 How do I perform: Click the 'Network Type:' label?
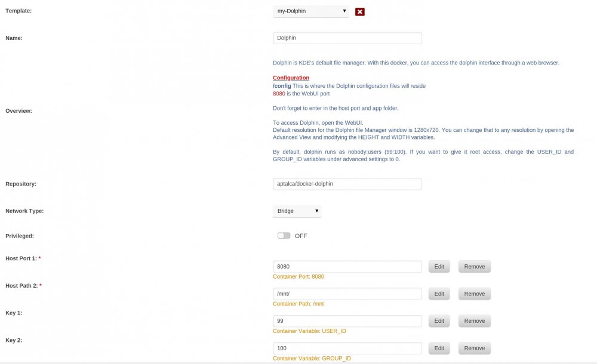point(24,211)
